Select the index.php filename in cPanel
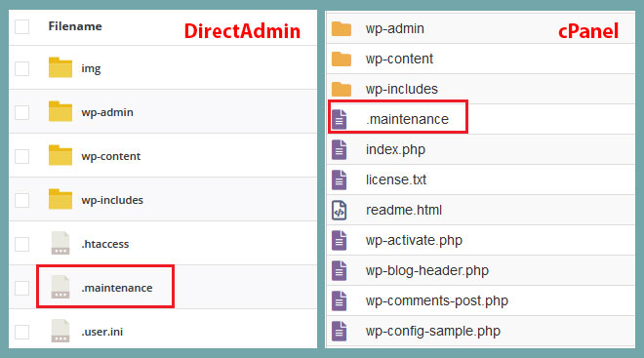The width and height of the screenshot is (644, 358). tap(395, 149)
